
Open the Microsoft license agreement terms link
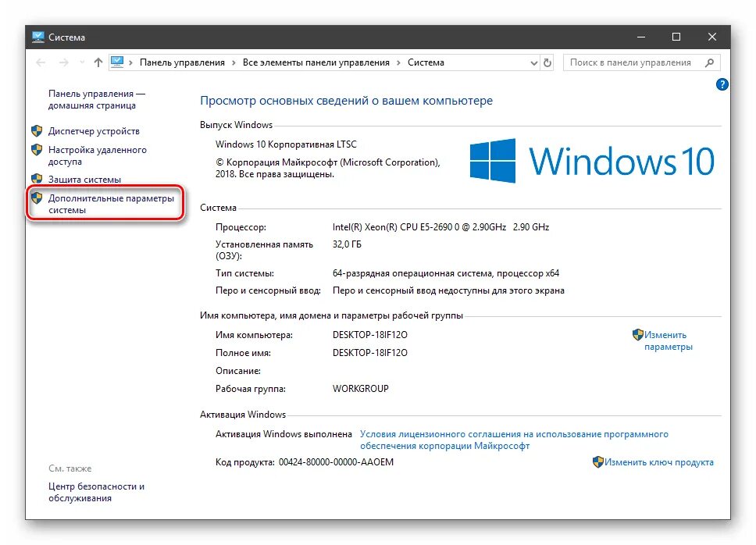pyautogui.click(x=514, y=440)
